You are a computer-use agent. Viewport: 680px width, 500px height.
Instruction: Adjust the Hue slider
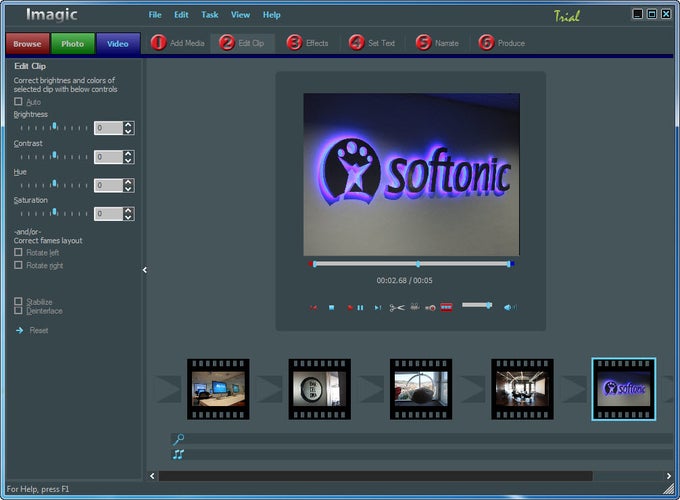(x=54, y=184)
